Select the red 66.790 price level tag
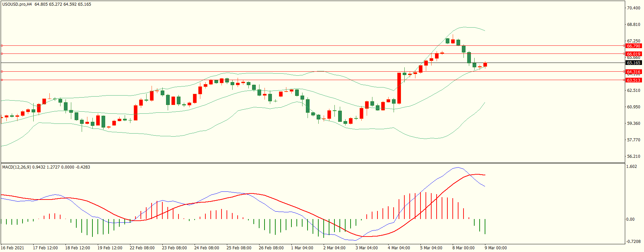The height and width of the screenshot is (252, 644). [x=634, y=46]
